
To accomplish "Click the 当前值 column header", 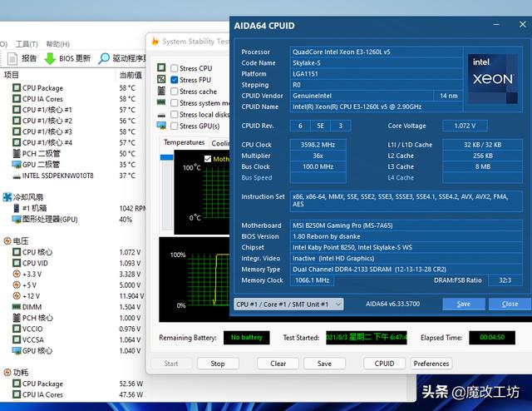I will (x=131, y=75).
